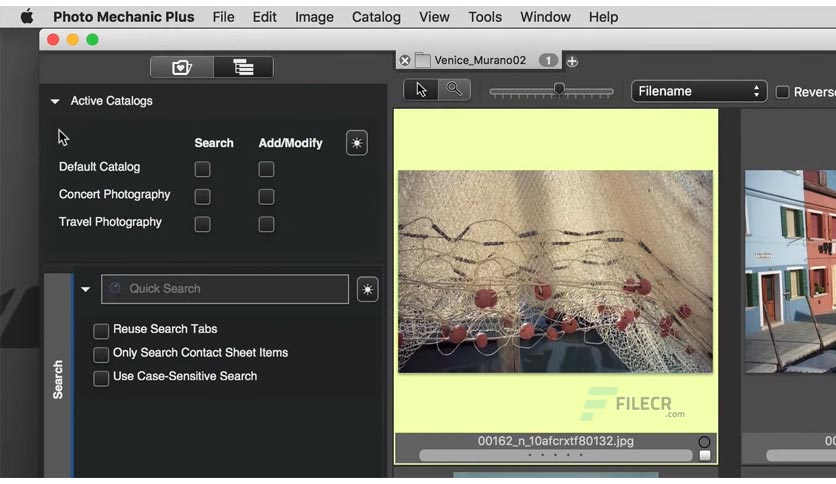Select the fishing net photo thumbnail

[x=555, y=271]
